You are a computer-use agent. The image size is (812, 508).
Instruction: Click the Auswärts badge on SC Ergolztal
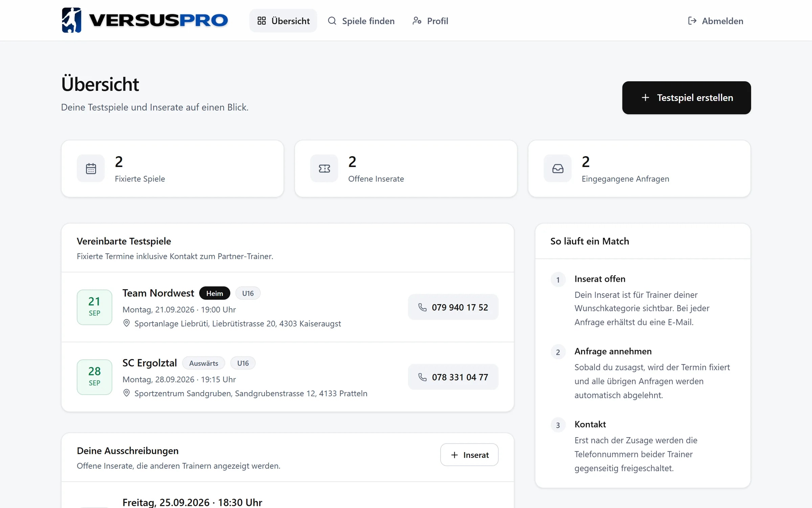pos(204,363)
